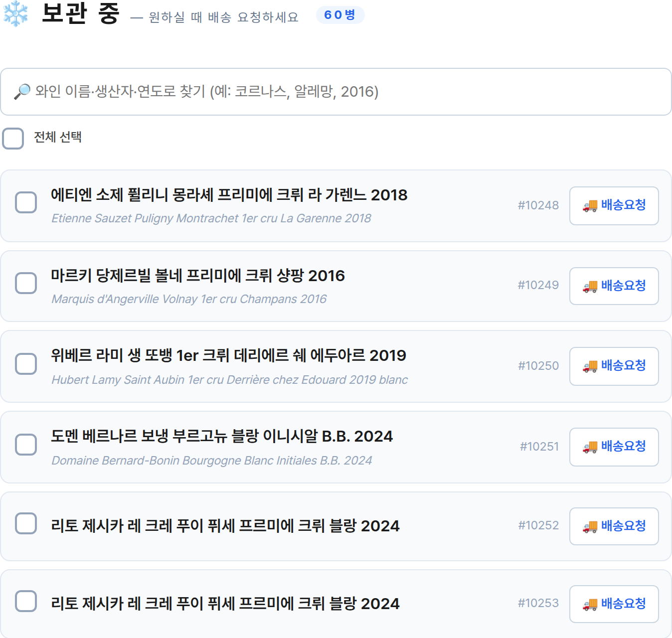Click 배송요청 button for #10249
The width and height of the screenshot is (672, 638).
[614, 286]
